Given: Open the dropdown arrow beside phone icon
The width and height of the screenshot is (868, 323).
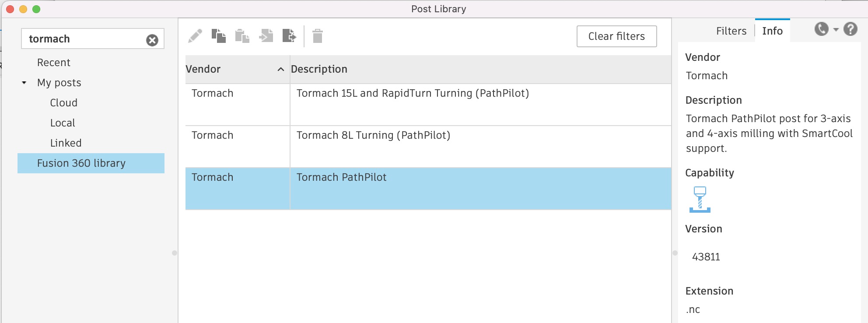Looking at the screenshot, I should [836, 30].
